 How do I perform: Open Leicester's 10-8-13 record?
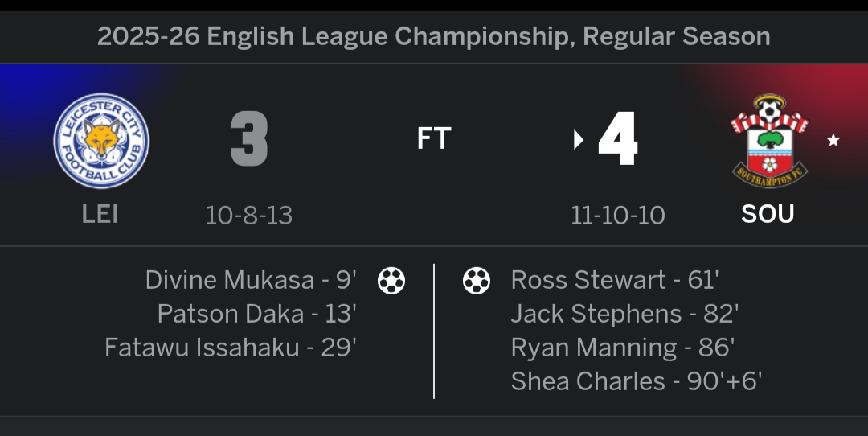[x=249, y=216]
